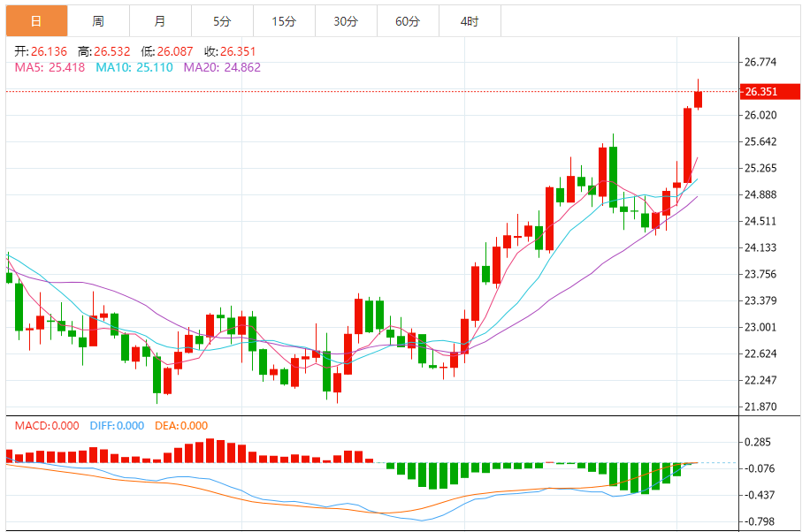810x532 pixels.
Task: Click the latest candlestick at the 26.351 line
Action: [699, 99]
